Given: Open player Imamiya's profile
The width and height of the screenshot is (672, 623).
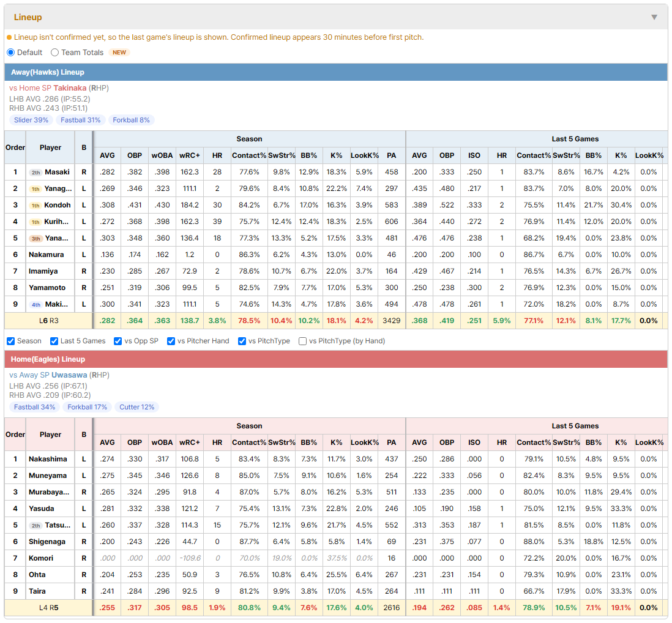Looking at the screenshot, I should (x=43, y=271).
